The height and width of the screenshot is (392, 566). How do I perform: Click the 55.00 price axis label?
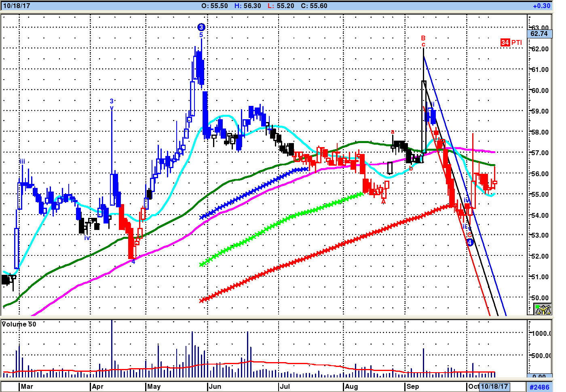click(x=540, y=194)
